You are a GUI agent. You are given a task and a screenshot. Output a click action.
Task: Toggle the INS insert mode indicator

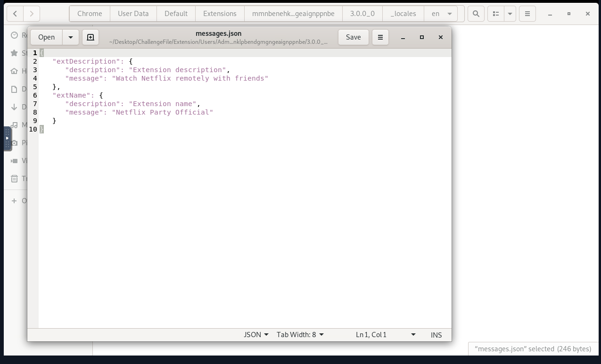pos(436,335)
